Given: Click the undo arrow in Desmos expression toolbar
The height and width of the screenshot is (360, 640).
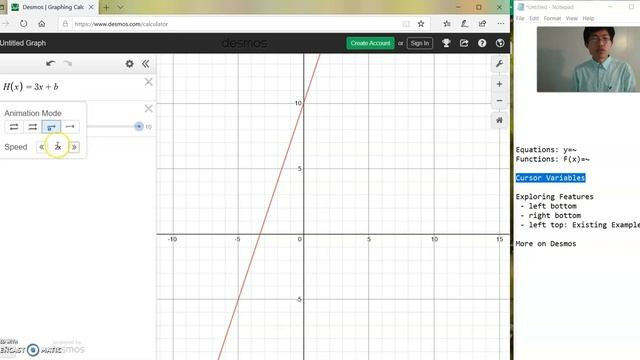Looking at the screenshot, I should click(x=51, y=63).
